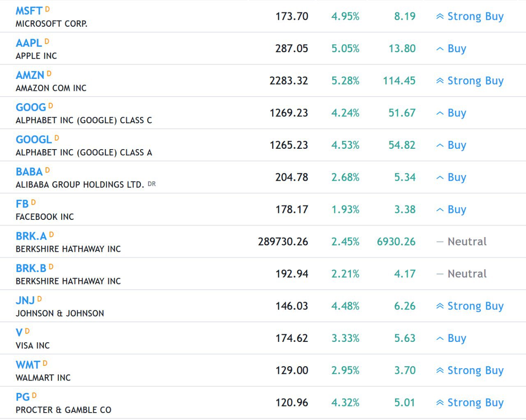Click the Neutral dash icon for BRK.A
The image size is (526, 420).
point(440,242)
